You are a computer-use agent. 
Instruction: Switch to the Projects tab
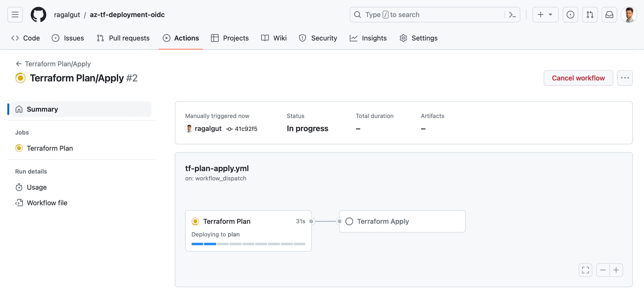pyautogui.click(x=230, y=38)
